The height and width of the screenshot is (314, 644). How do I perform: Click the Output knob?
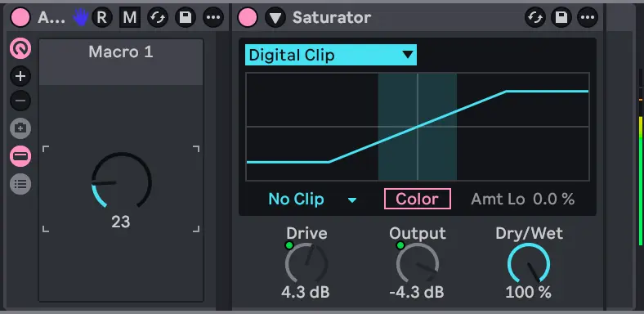coord(418,263)
